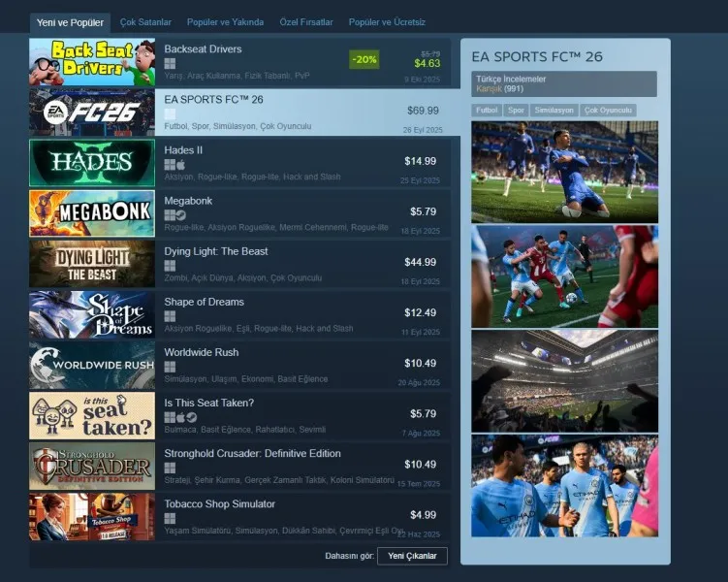The height and width of the screenshot is (582, 728).
Task: View the FC 26 stadium crowd screenshot
Action: [564, 381]
